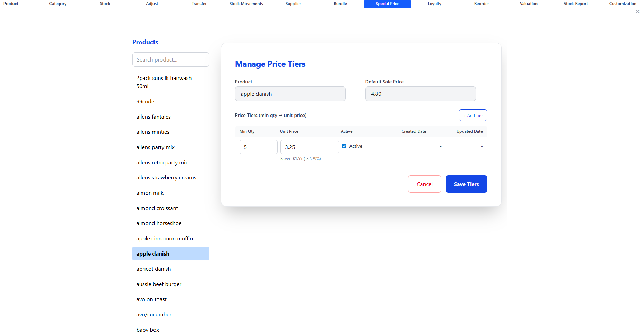Screen dimensions: 644x332
Task: Choose almond croissant product
Action: 171,208
